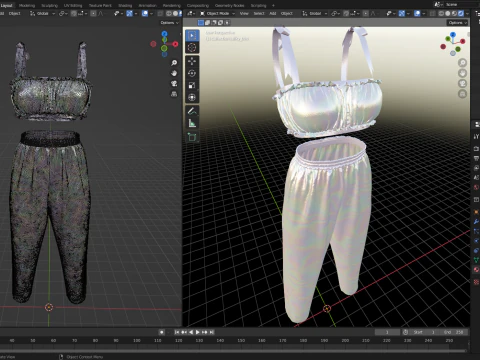Open the pivot point dropdown in left viewport header
Viewport: 480px width, 360px height.
coord(63,13)
